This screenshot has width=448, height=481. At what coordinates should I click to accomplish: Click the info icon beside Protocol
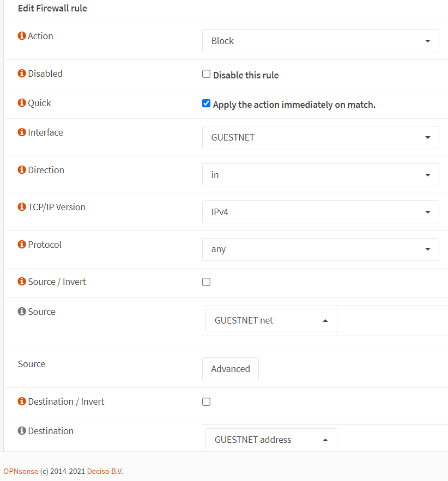[22, 245]
